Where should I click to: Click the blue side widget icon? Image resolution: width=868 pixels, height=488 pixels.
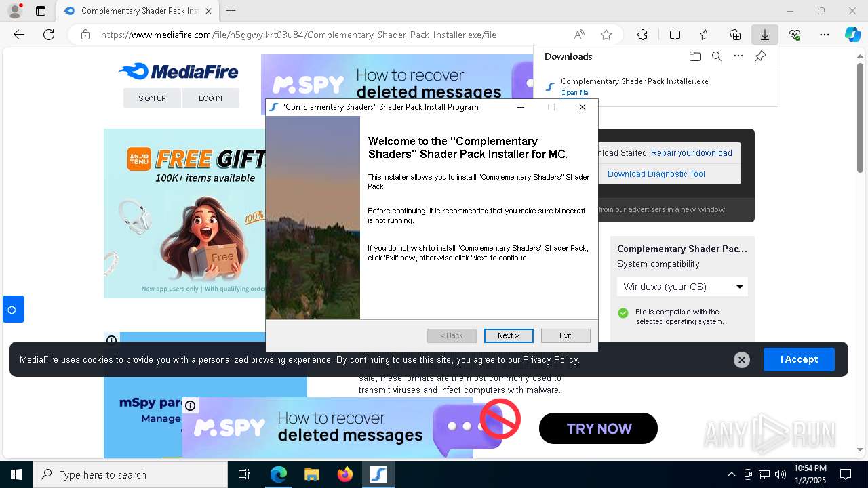pos(12,310)
